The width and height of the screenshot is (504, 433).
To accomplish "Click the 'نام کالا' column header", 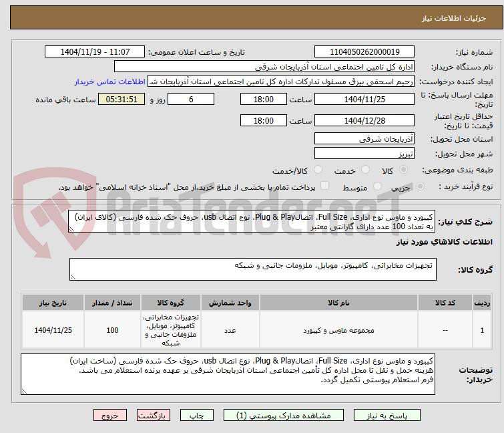I will pyautogui.click(x=338, y=303).
